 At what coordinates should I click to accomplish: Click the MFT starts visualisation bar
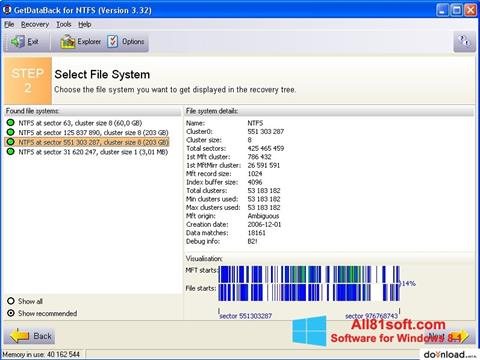click(309, 274)
